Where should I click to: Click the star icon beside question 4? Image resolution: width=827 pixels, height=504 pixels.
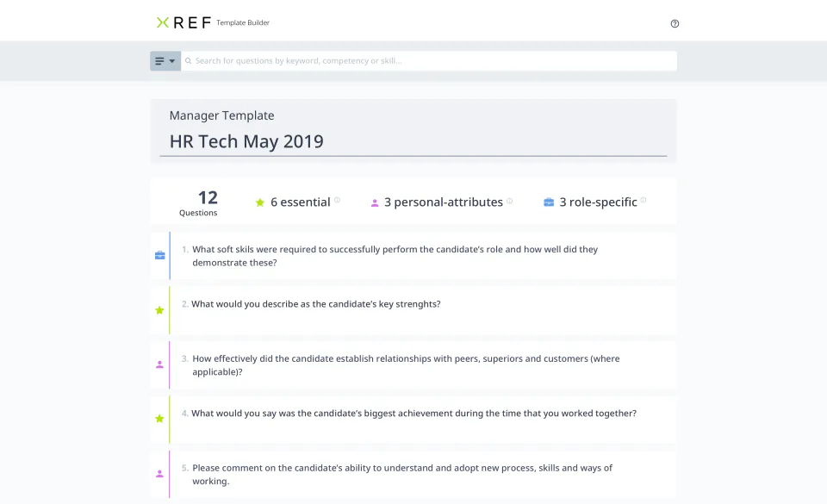159,419
